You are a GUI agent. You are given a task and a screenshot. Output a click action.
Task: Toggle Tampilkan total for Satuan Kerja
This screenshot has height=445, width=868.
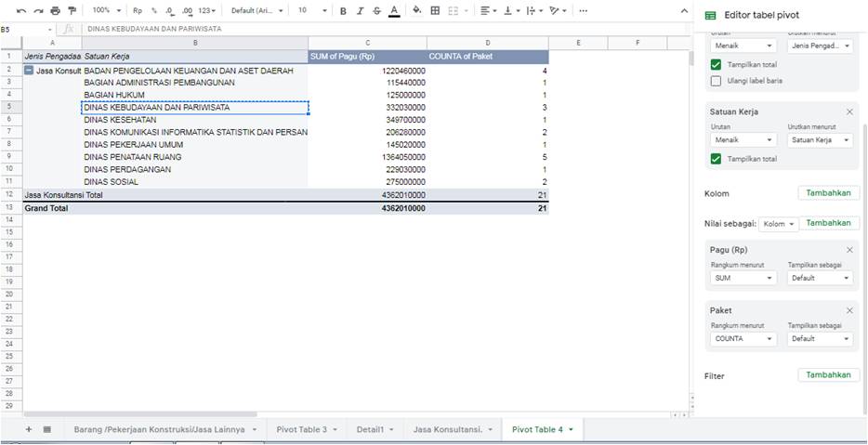716,159
